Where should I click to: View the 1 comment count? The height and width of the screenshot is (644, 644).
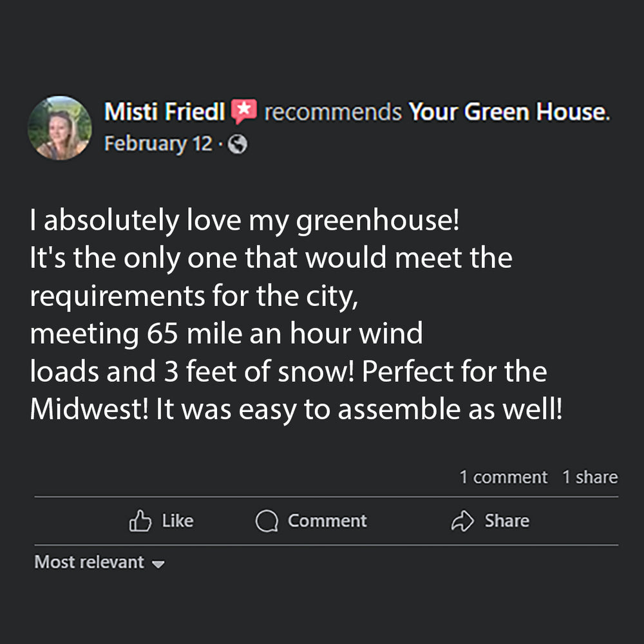pyautogui.click(x=503, y=477)
